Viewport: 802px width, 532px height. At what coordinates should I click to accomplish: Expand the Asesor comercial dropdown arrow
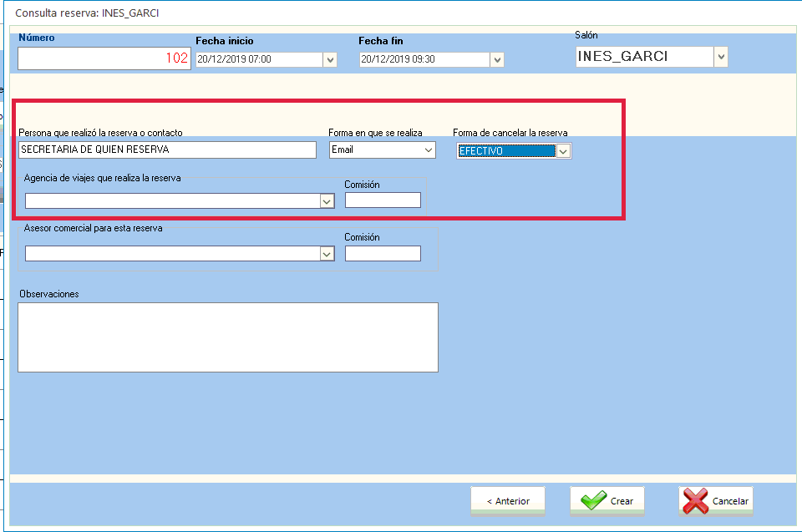point(327,254)
